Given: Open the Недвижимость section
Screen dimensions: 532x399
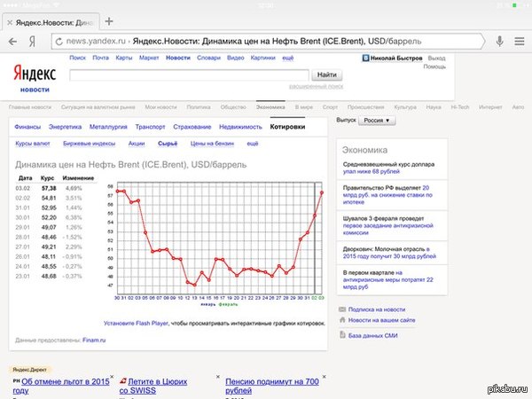Looking at the screenshot, I should tap(240, 127).
